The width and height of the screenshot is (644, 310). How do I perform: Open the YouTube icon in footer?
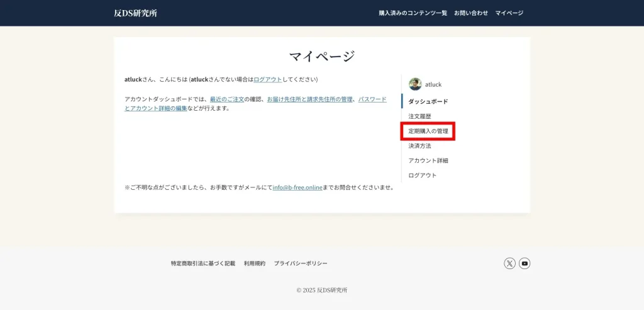click(525, 263)
